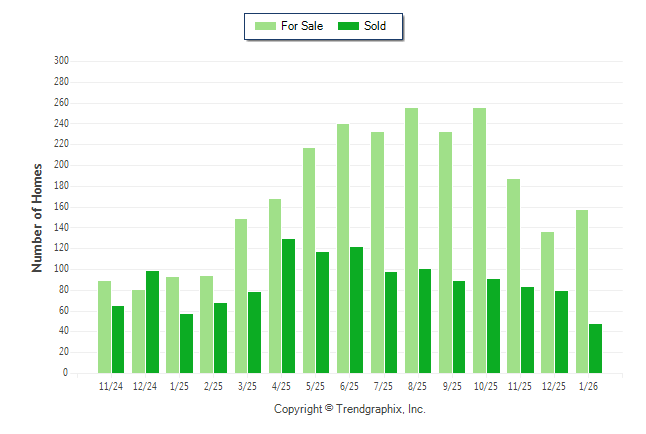Click the Sold bar for 4/25

[x=288, y=305]
